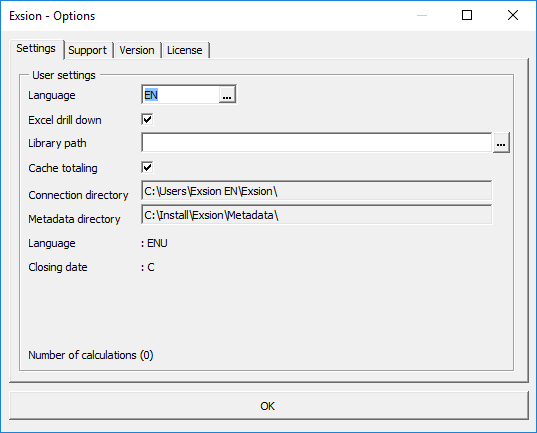Viewport: 537px width, 433px height.
Task: Click the ': ENU' language value
Action: (154, 243)
